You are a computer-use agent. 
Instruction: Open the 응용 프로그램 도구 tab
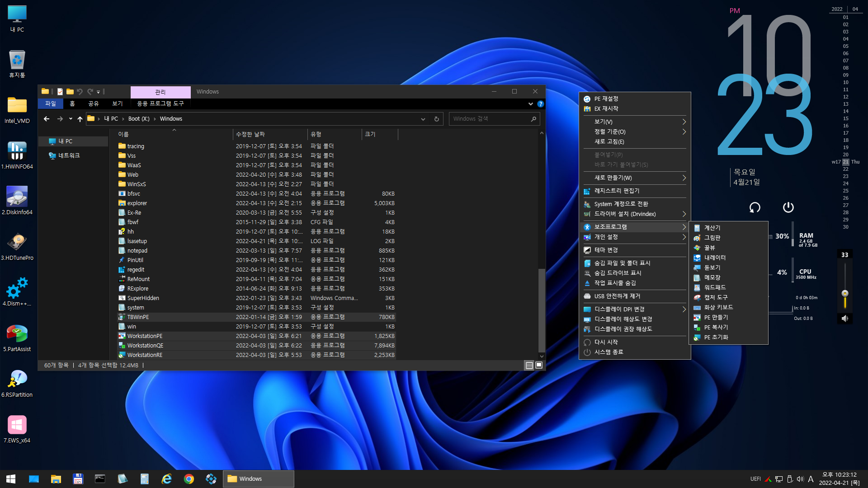point(160,103)
